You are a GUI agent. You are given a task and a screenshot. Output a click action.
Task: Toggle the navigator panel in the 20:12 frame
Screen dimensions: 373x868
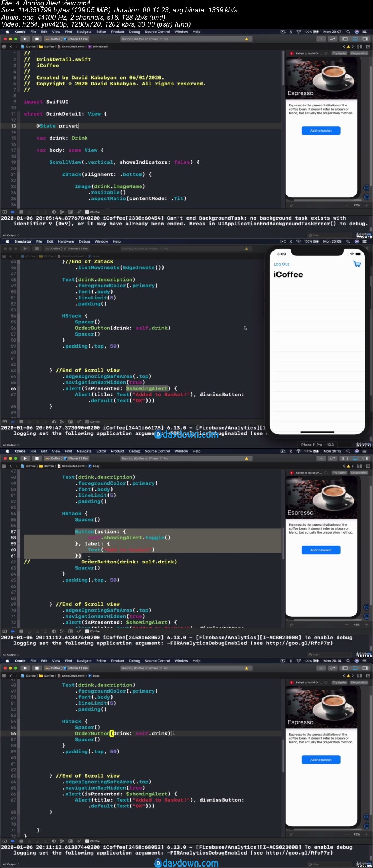pyautogui.click(x=345, y=458)
